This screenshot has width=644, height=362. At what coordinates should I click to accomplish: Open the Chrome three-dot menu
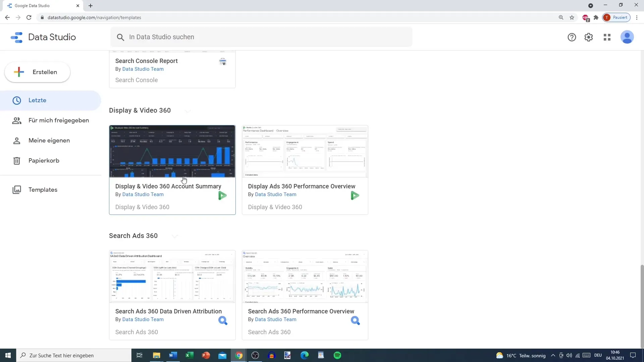pos(637,17)
